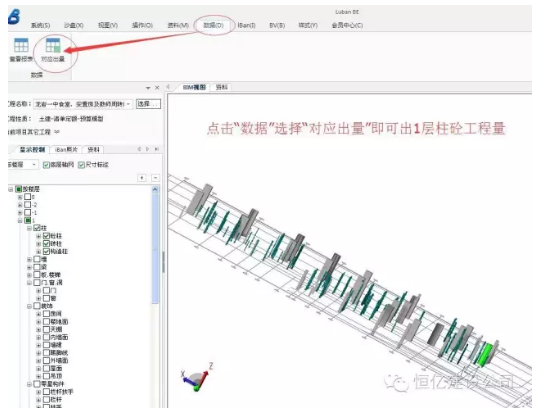The width and height of the screenshot is (535, 413).
Task: Click the Luban B logo icon
Action: point(14,16)
